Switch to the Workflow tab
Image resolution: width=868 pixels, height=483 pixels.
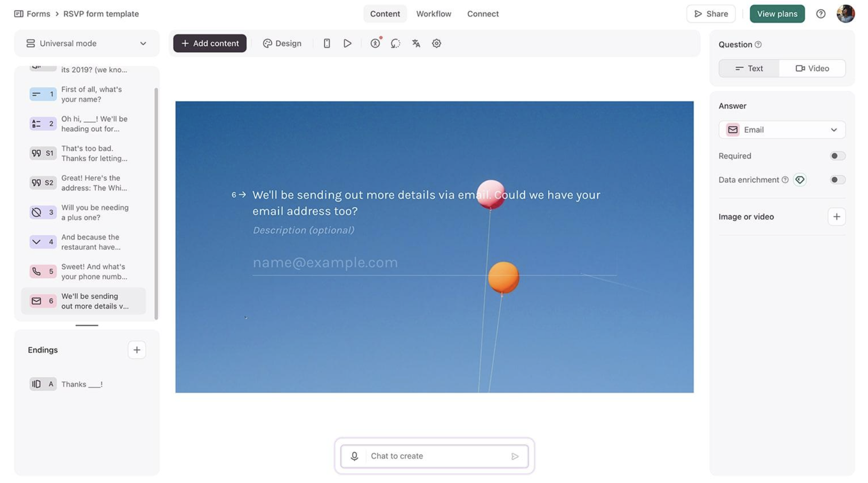pos(433,14)
